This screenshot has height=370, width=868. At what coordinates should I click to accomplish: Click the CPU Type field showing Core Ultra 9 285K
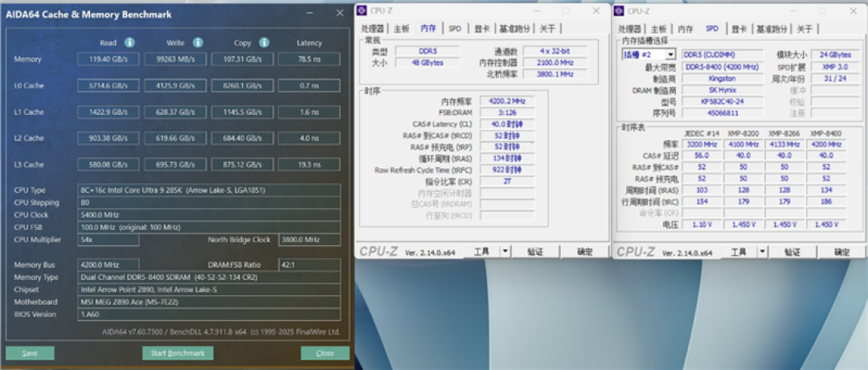(209, 190)
